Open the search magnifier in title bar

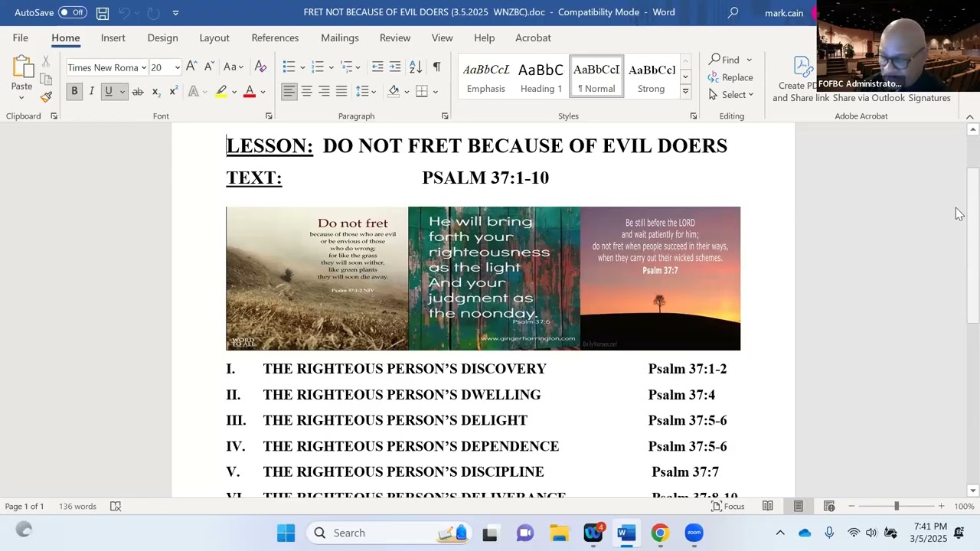coord(733,12)
